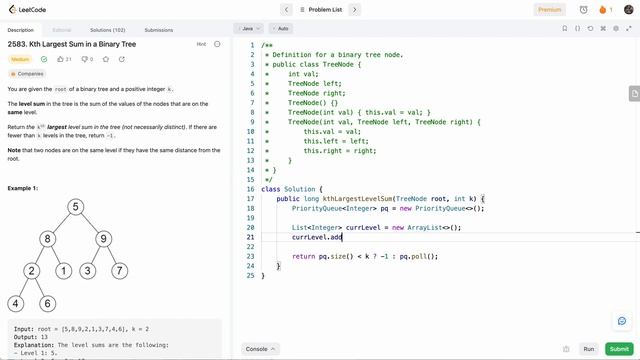Click 'List<Integer> currLevel' code line
This screenshot has width=640, height=360.
pos(376,227)
